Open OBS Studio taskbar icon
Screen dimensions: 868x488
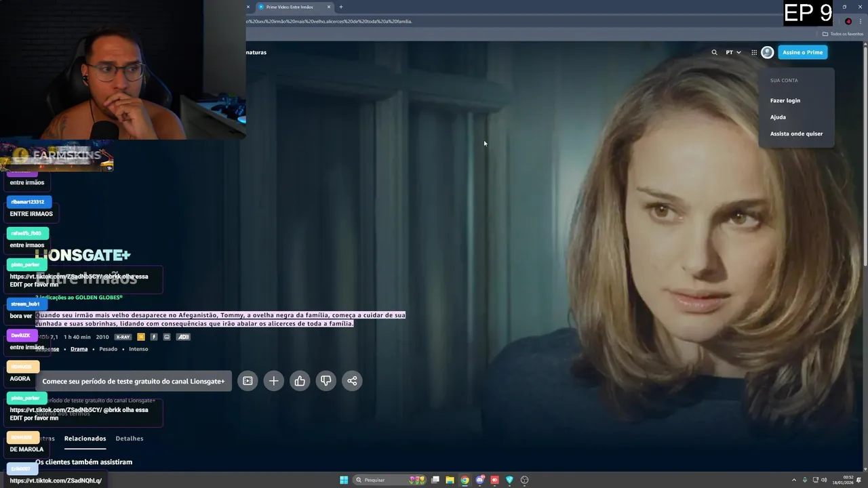click(524, 480)
